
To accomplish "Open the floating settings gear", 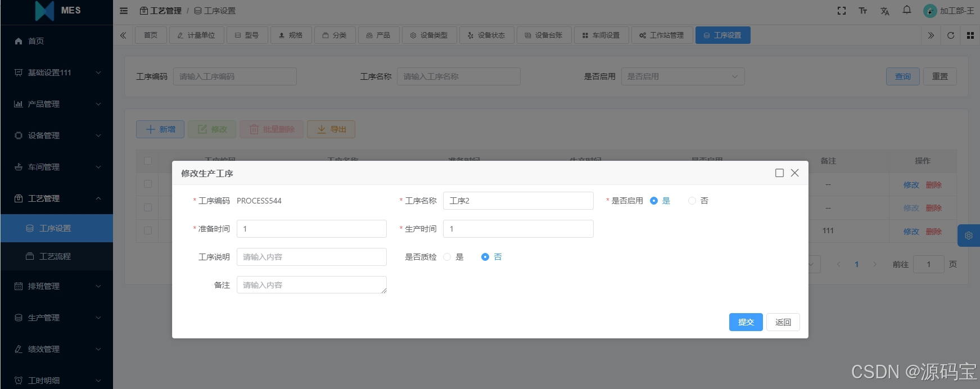I will coord(969,236).
